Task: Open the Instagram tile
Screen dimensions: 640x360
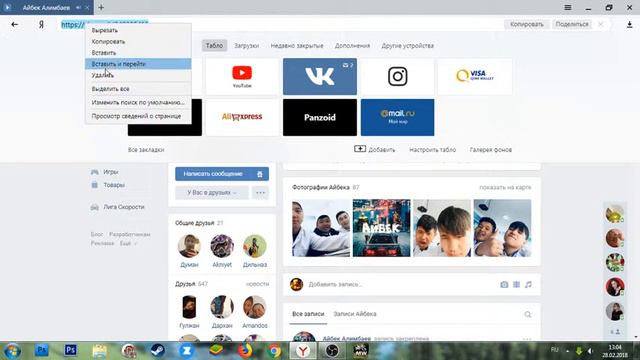Action: pos(398,76)
